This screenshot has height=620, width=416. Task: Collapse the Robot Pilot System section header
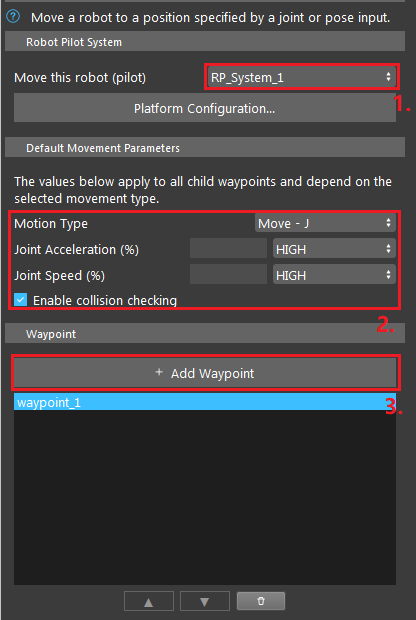[x=204, y=42]
